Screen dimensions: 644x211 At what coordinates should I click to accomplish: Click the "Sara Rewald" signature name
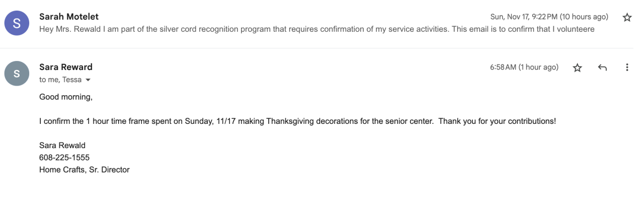tap(62, 146)
